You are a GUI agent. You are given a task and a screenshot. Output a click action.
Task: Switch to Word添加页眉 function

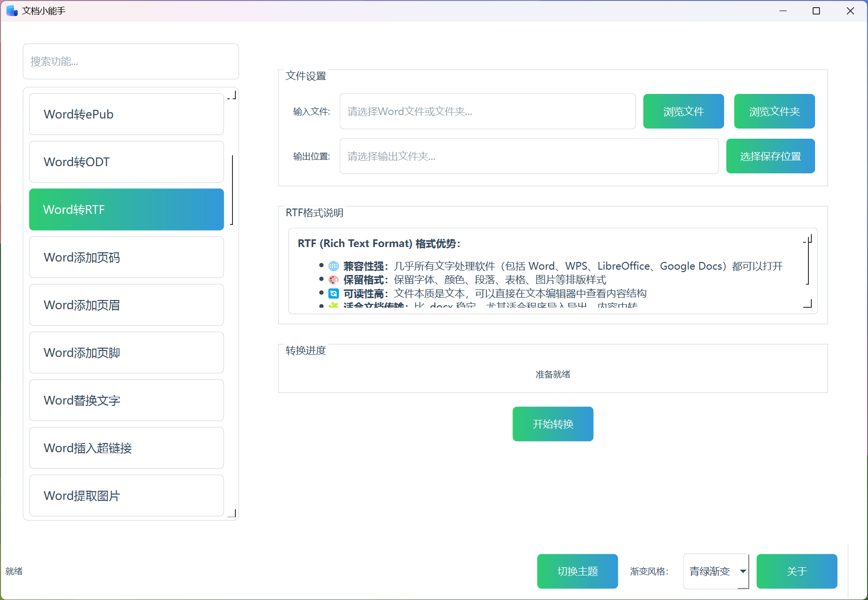point(127,305)
